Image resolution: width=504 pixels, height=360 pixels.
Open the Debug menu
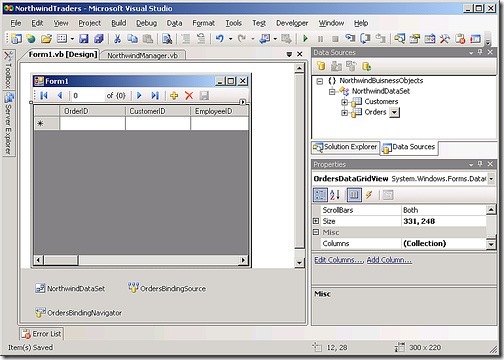point(146,23)
